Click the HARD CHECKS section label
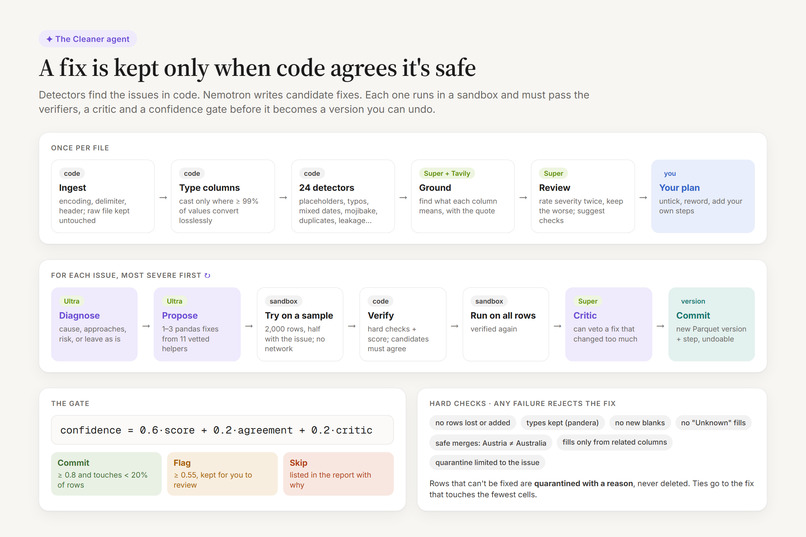The height and width of the screenshot is (537, 806). click(x=522, y=403)
